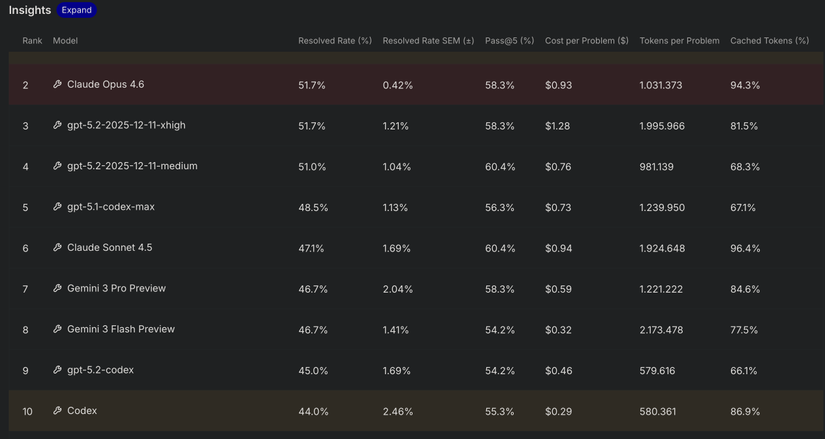Click the wrench icon beside Gemini 3 Pro Preview
The height and width of the screenshot is (439, 825).
(57, 289)
